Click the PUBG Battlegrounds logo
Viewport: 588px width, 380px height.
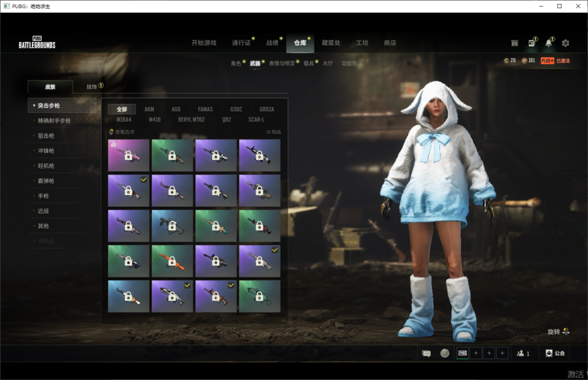click(x=37, y=42)
